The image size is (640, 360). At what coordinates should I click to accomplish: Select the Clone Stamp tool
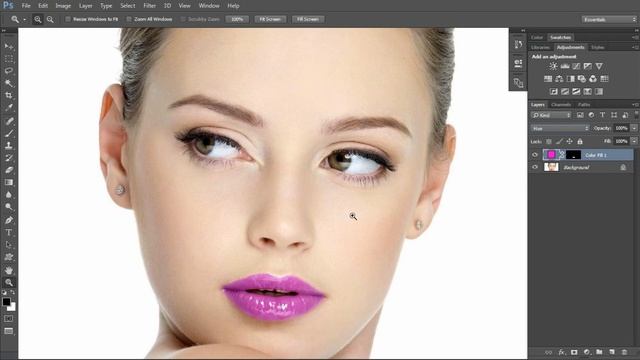(x=9, y=146)
